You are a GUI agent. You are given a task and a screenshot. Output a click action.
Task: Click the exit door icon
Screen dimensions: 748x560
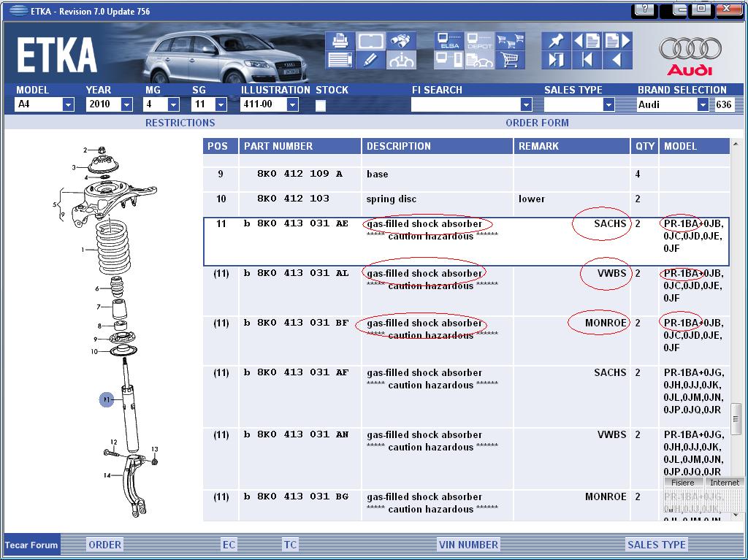pyautogui.click(x=556, y=60)
